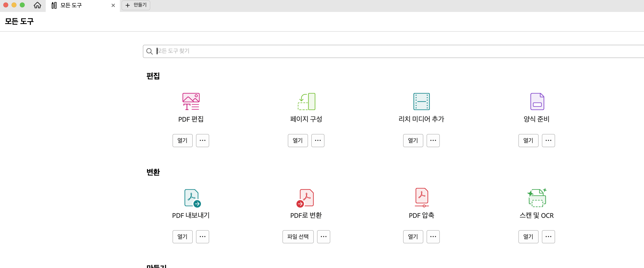The image size is (644, 268).
Task: Show more options for 스캔 및 OCR
Action: 548,237
